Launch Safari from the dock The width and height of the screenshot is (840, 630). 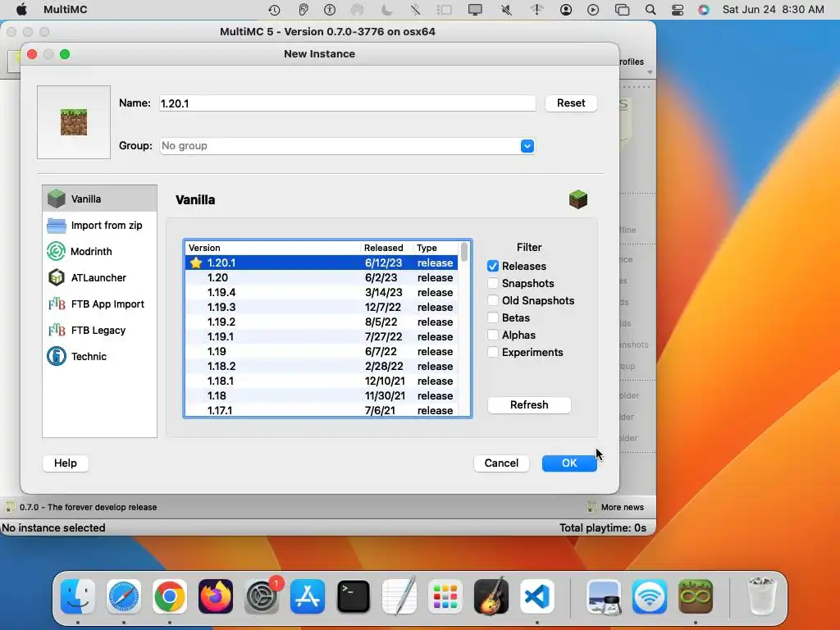click(x=124, y=596)
